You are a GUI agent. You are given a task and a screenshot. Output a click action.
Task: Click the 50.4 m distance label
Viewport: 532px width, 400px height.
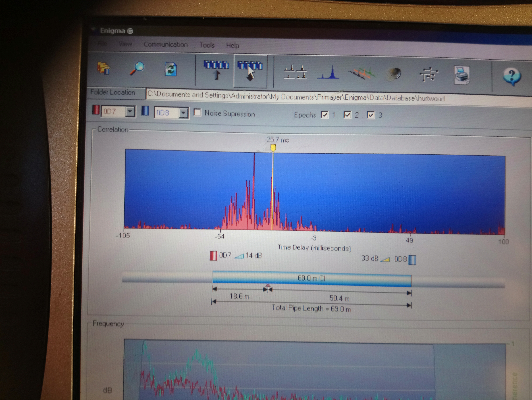pyautogui.click(x=339, y=299)
